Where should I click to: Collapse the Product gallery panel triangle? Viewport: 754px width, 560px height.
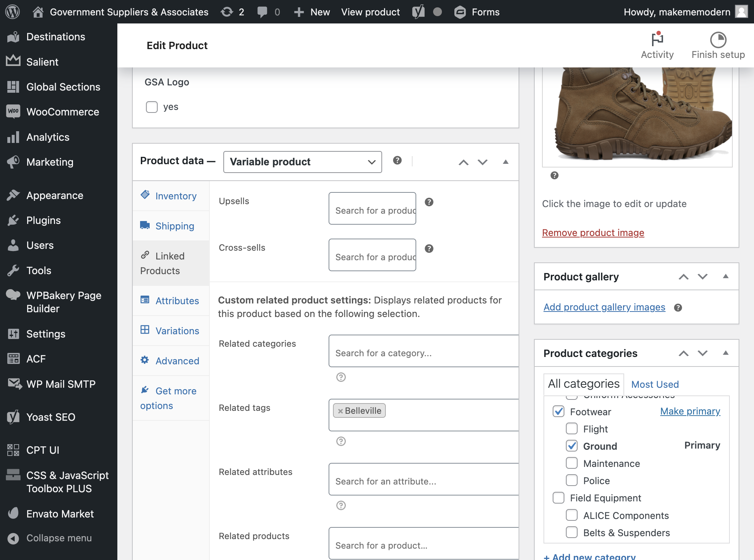[x=725, y=276]
